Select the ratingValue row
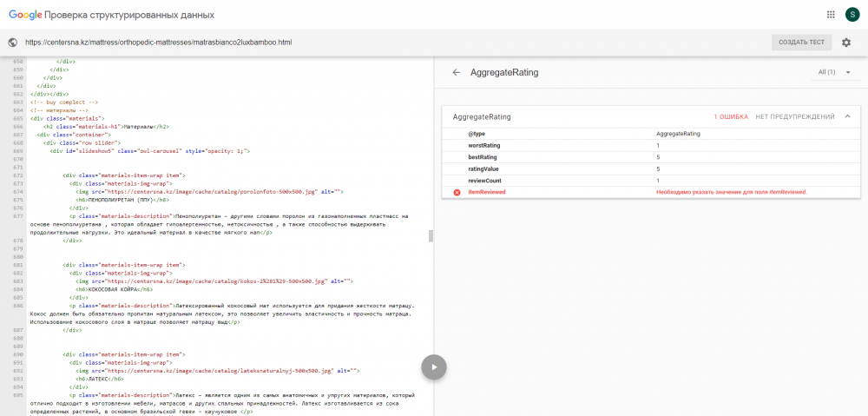 (651, 169)
